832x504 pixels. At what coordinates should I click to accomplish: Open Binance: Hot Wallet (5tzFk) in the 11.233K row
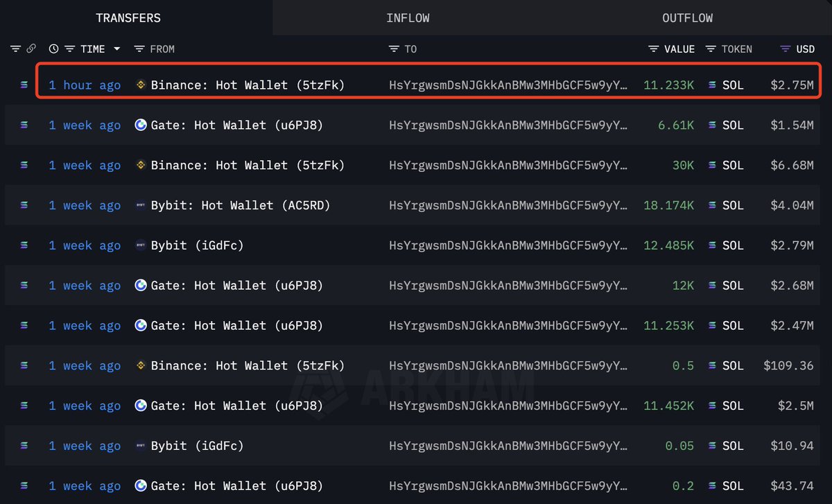(x=248, y=85)
